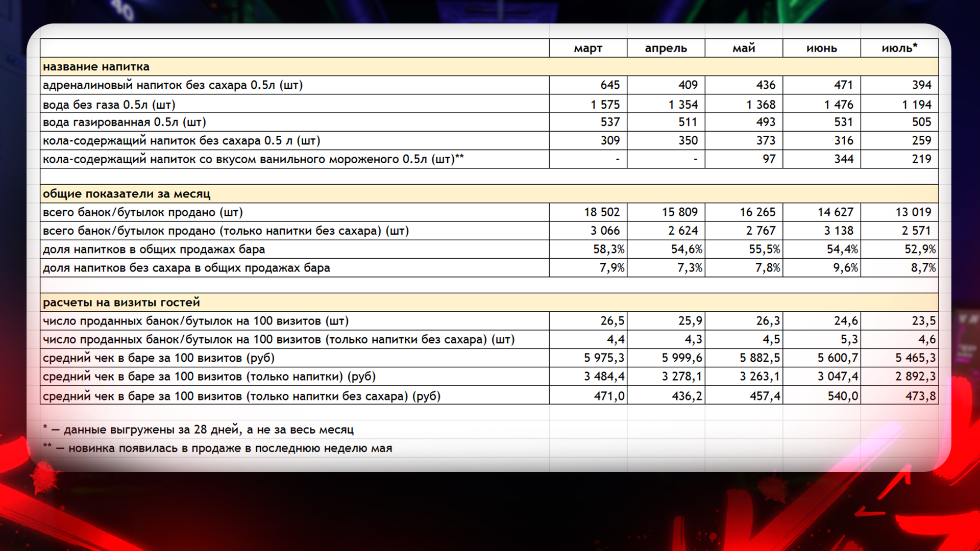Select the cell with value 26,5
This screenshot has width=980, height=551.
tap(588, 321)
